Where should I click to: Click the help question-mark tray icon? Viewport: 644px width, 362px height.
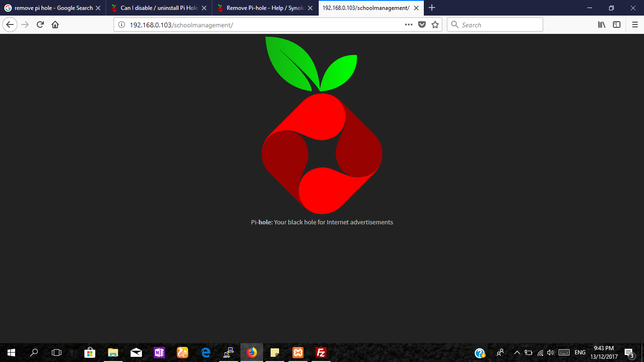click(x=480, y=353)
